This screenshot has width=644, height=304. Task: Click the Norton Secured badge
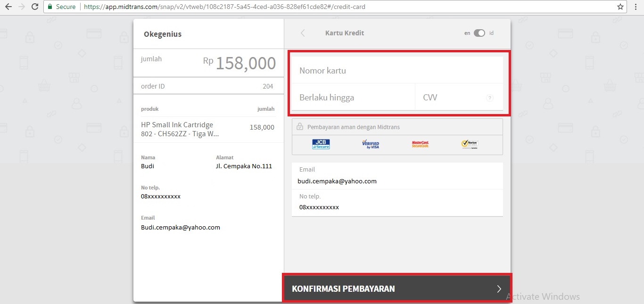pos(470,144)
